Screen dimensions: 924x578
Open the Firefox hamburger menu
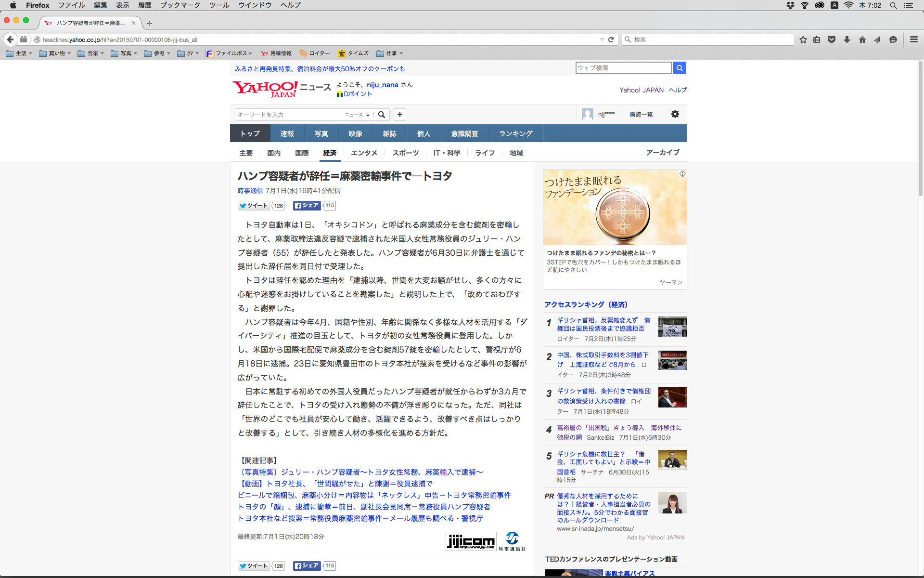(x=913, y=39)
